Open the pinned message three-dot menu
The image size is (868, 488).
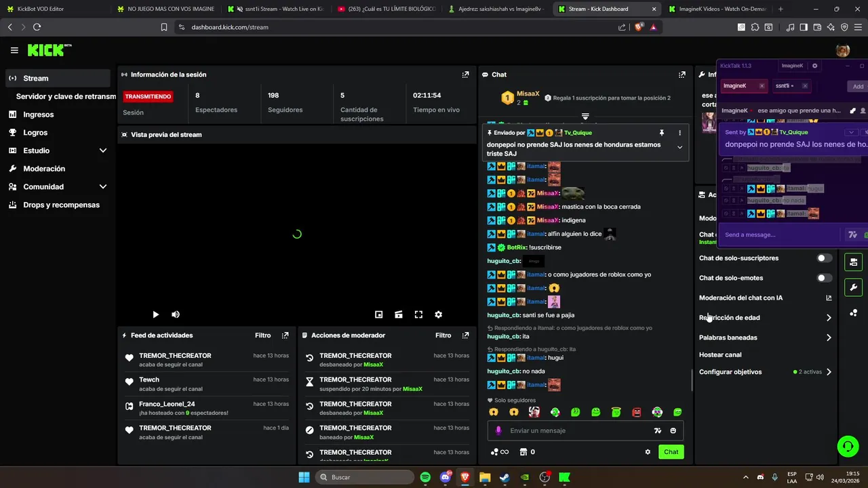tap(679, 133)
